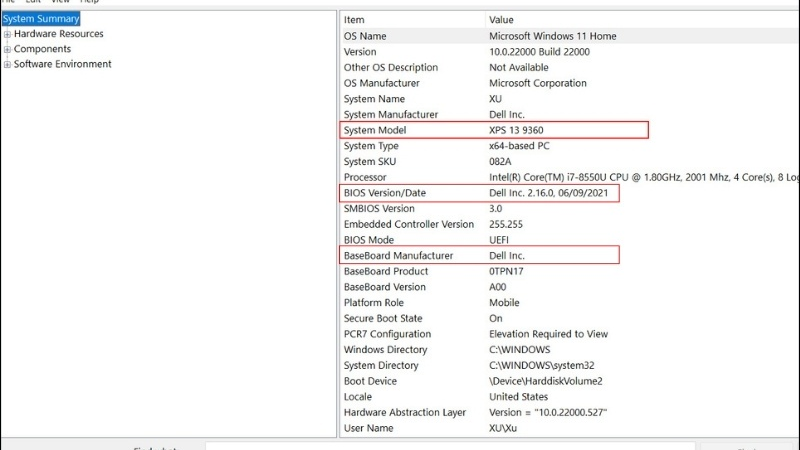Select the Components tree item
800x450 pixels.
point(42,49)
